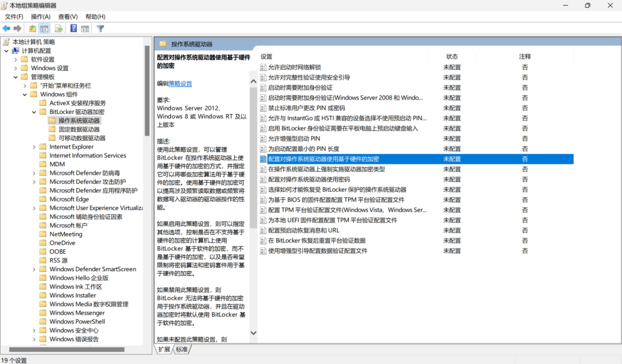This screenshot has height=364, width=622.
Task: Click the Up one level folder icon
Action: click(33, 29)
